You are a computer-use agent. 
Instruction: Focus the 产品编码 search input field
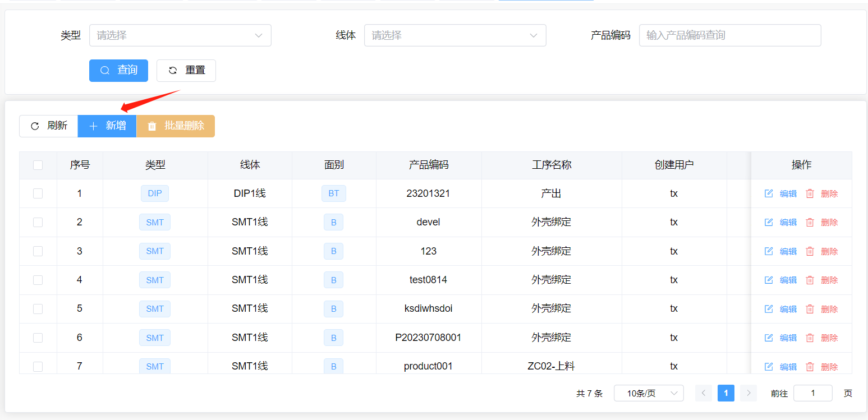point(729,35)
